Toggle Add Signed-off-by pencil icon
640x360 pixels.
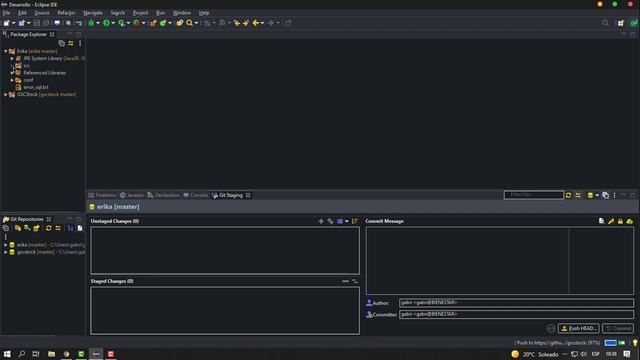(611, 221)
